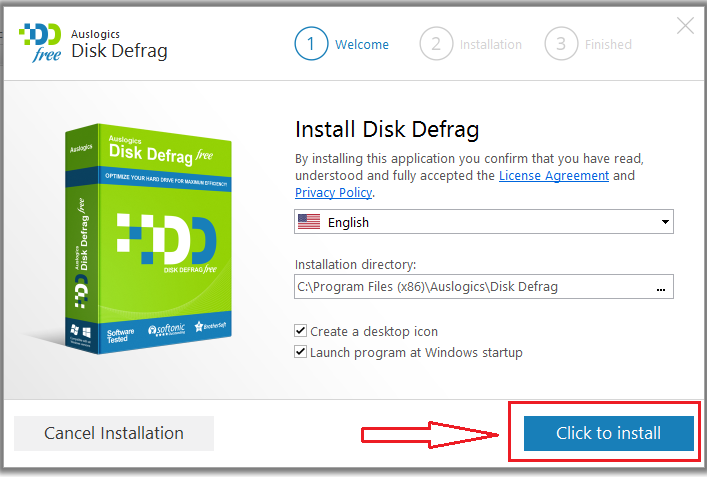Image resolution: width=707 pixels, height=477 pixels.
Task: Click the language dropdown arrow
Action: click(664, 222)
